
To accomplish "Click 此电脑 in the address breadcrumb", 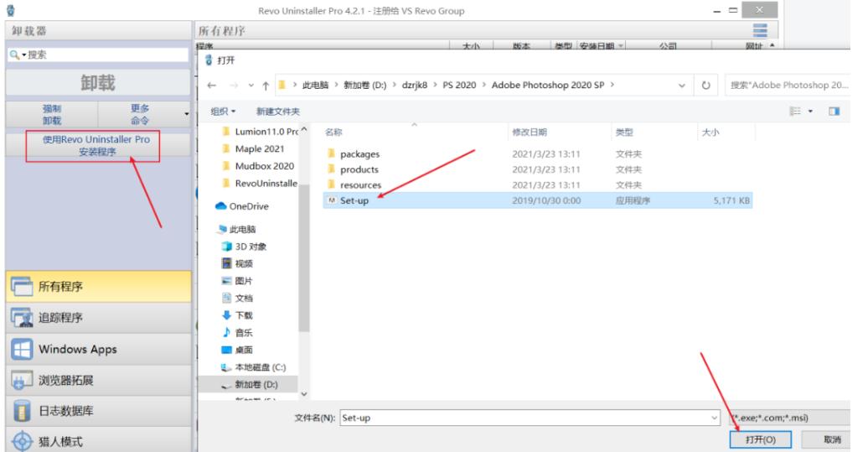I will click(x=316, y=85).
